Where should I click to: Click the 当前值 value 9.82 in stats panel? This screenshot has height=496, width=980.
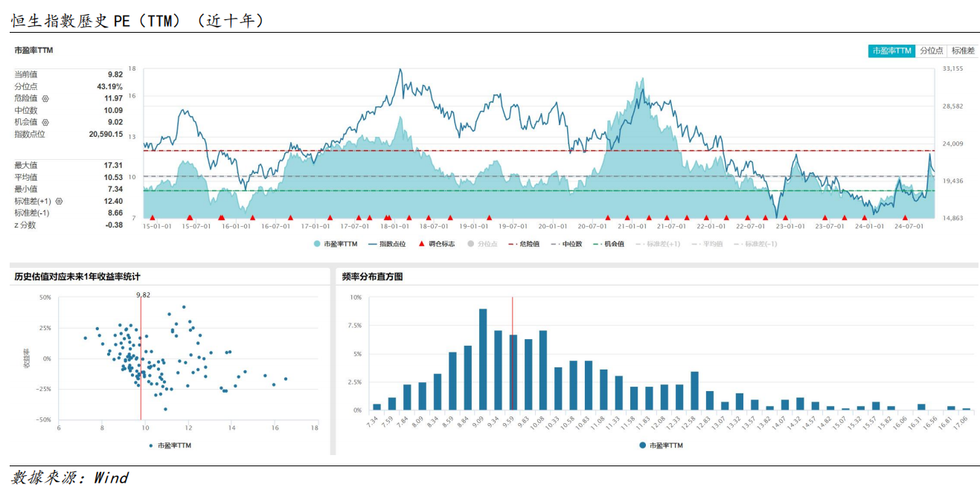click(115, 74)
